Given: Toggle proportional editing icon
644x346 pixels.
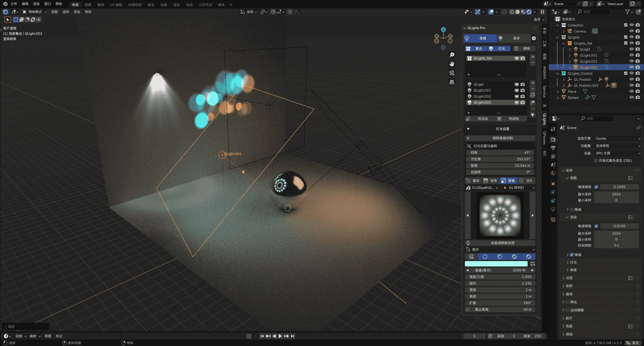Looking at the screenshot, I should coord(290,12).
